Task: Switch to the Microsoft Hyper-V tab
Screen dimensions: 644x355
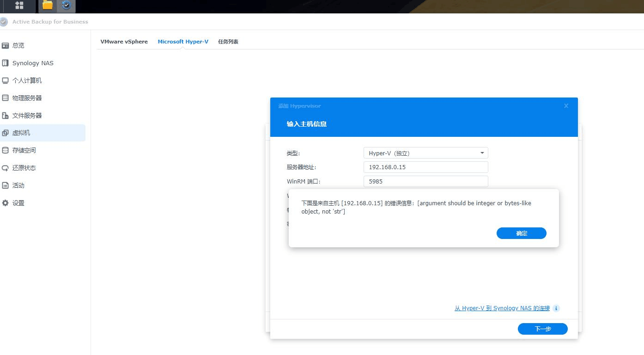Action: [183, 42]
